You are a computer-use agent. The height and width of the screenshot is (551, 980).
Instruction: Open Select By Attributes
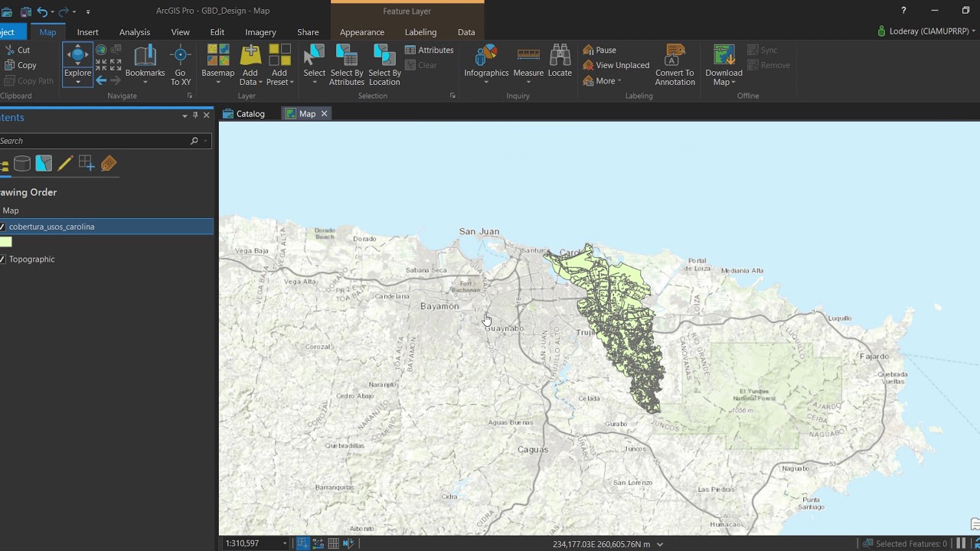click(x=347, y=64)
